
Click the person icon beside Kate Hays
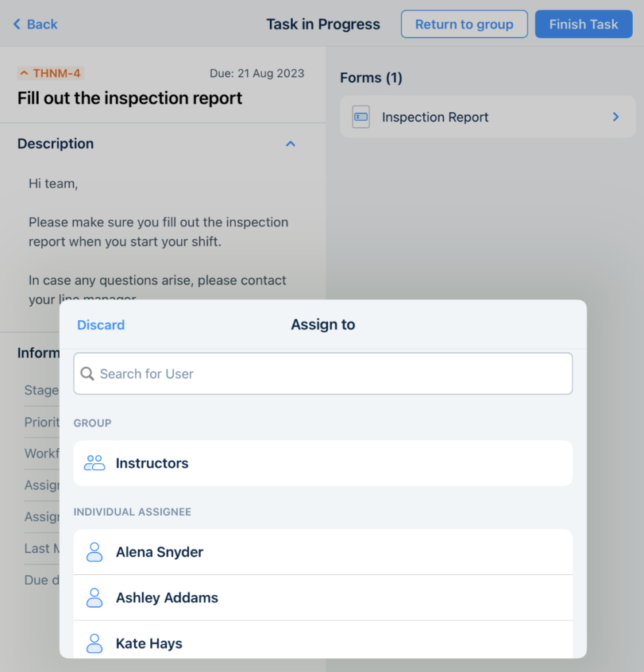(x=95, y=643)
